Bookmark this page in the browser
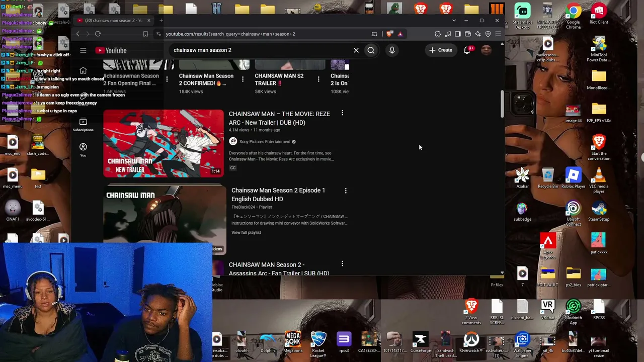The image size is (644, 362). (x=145, y=34)
